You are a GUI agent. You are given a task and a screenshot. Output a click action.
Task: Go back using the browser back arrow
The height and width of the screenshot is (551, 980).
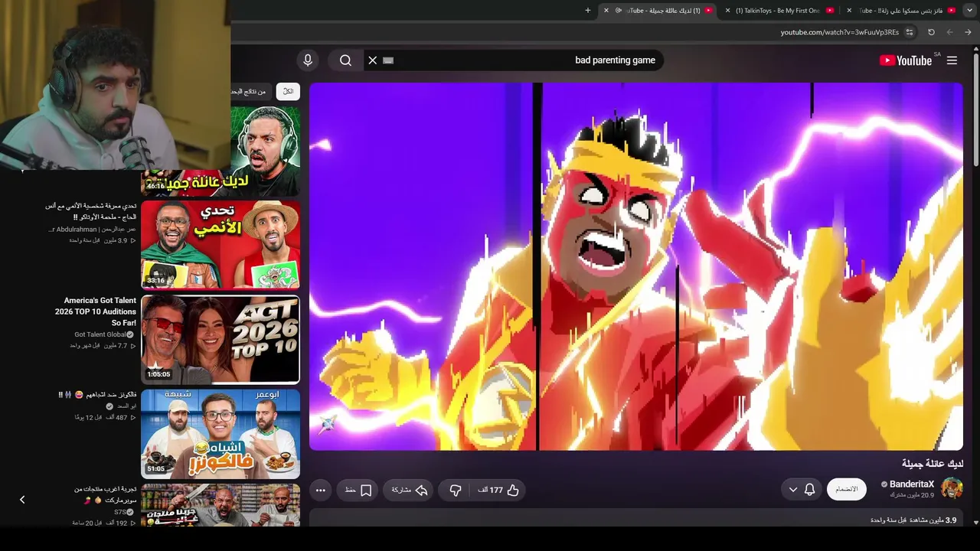pos(968,32)
